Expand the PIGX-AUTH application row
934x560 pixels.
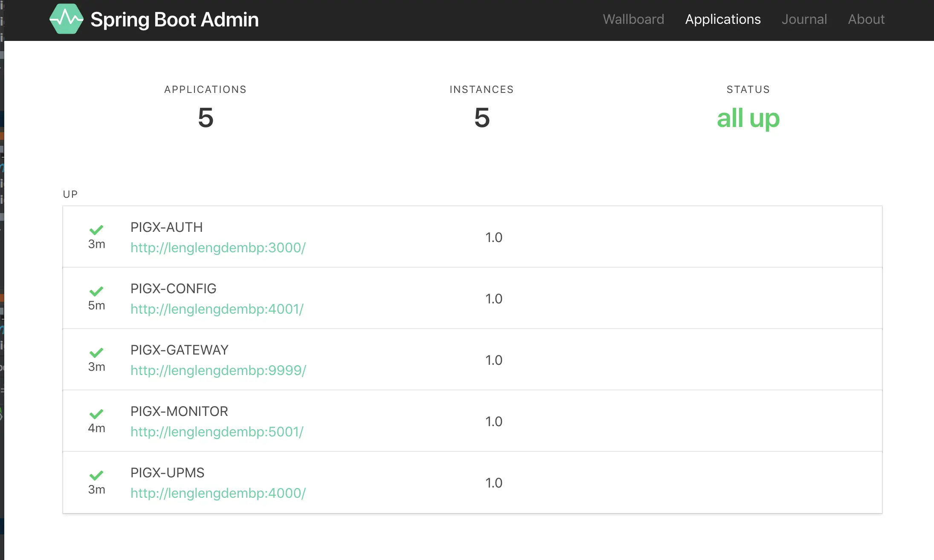(x=166, y=227)
